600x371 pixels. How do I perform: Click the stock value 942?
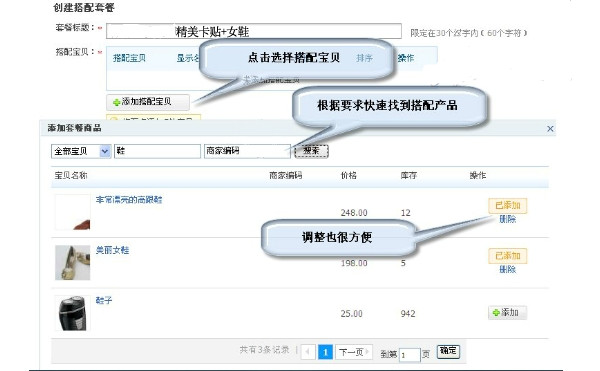coord(408,314)
